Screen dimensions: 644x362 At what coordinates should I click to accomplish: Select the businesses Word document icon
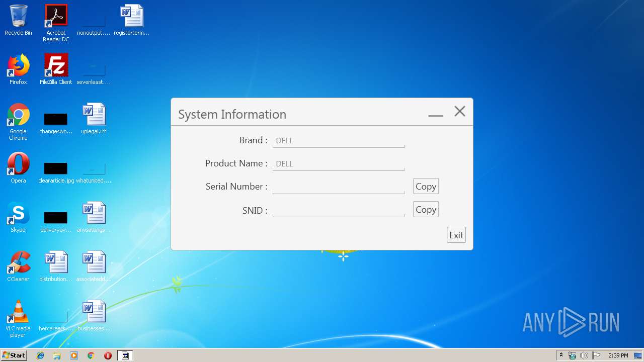[x=94, y=316]
